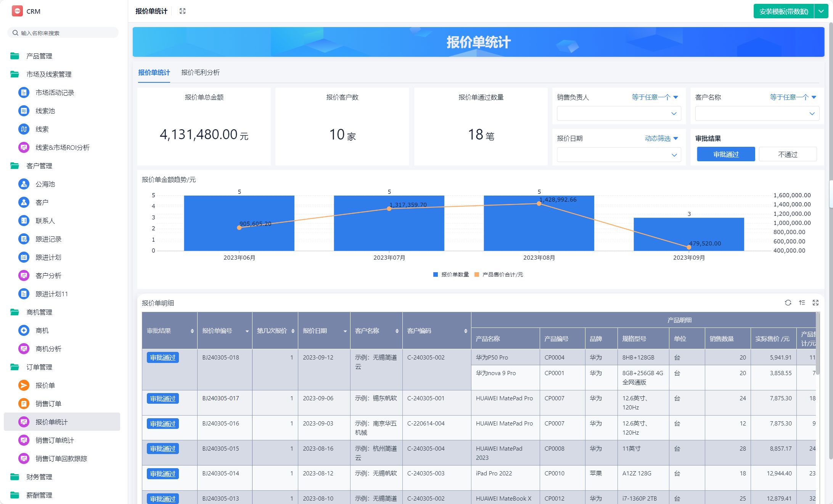Open 销售订单 sidebar item
Image resolution: width=833 pixels, height=504 pixels.
(x=48, y=404)
